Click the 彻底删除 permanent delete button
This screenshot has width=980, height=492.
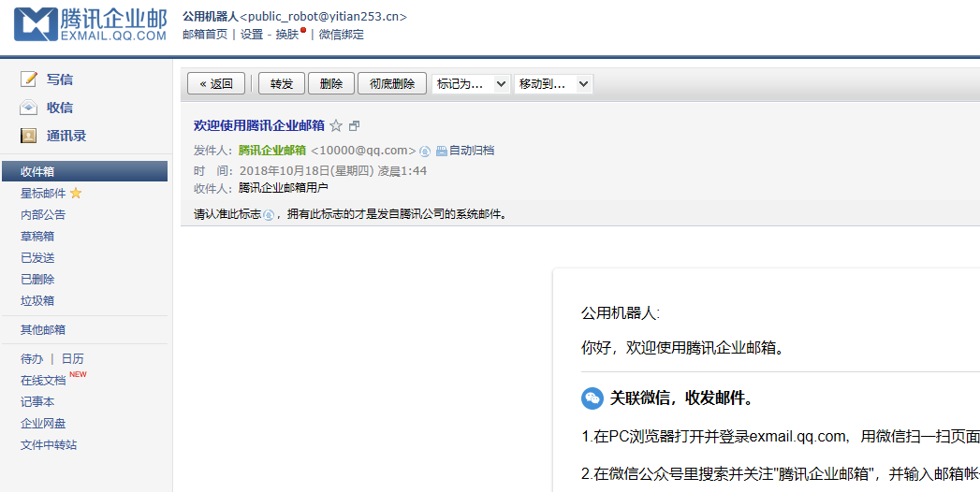(x=392, y=84)
